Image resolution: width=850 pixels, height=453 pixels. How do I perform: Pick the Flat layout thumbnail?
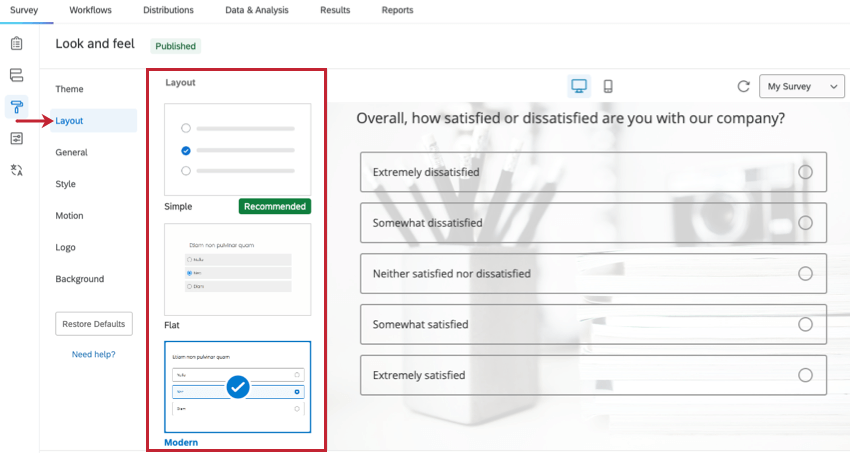[237, 269]
